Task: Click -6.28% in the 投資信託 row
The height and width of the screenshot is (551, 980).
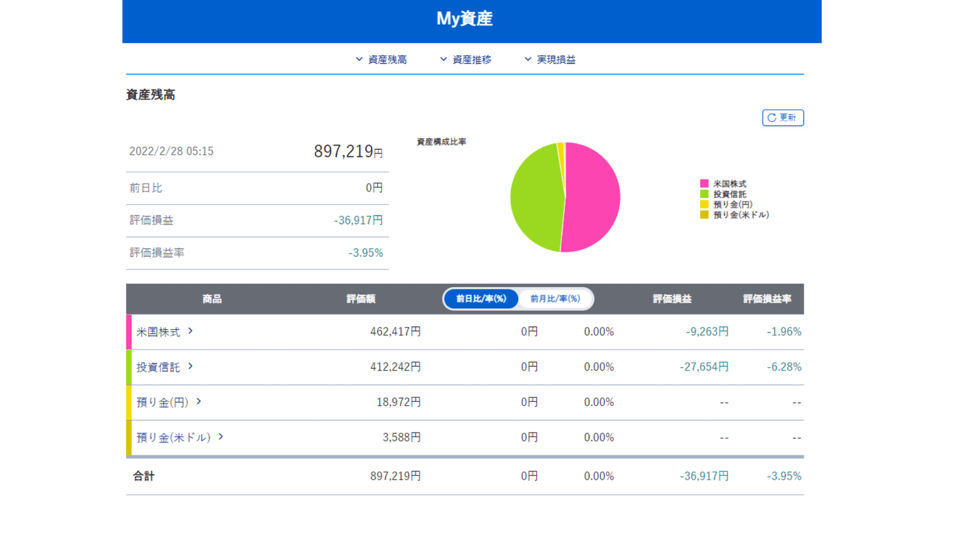Action: coord(784,367)
